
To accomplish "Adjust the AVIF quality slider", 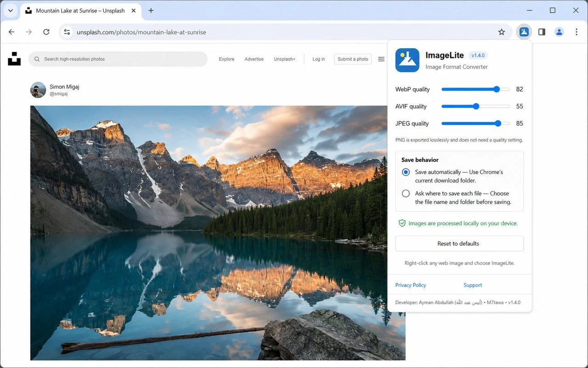I will point(475,106).
